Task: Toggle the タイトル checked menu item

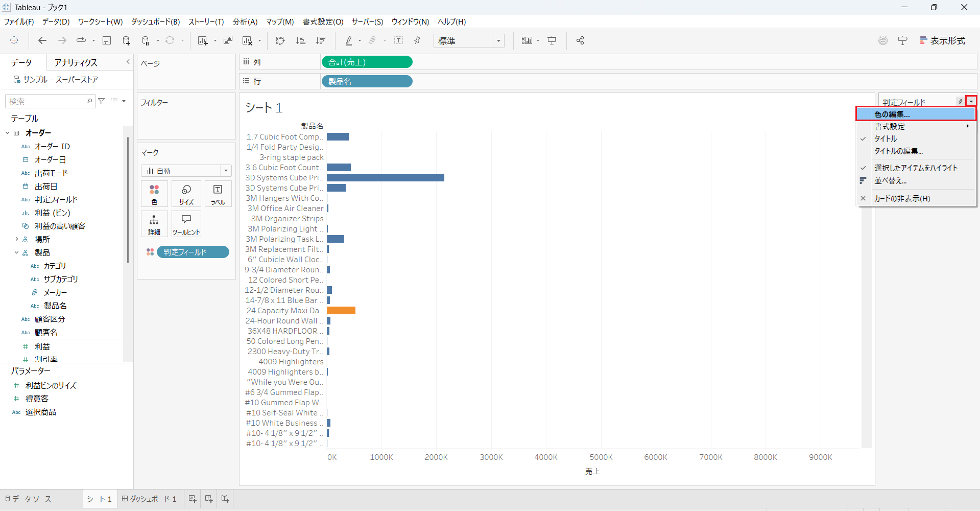Action: [x=886, y=139]
